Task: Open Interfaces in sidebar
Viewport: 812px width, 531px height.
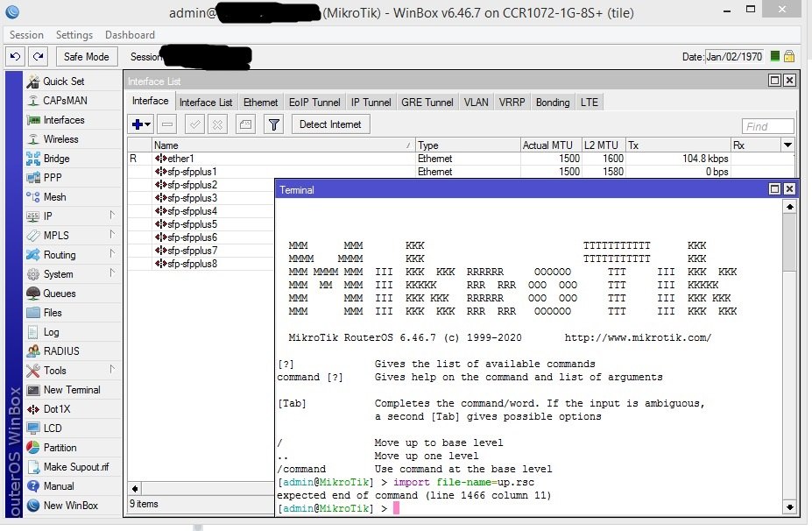Action: [x=64, y=120]
